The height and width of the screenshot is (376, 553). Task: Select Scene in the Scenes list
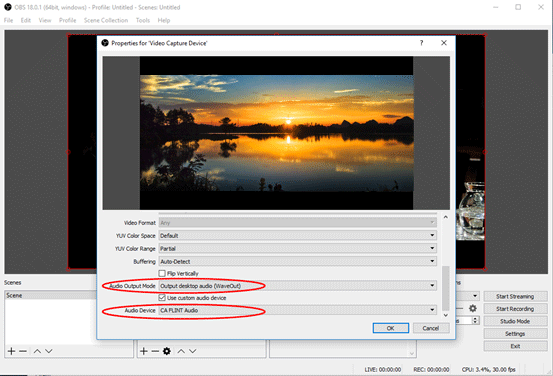(x=51, y=295)
